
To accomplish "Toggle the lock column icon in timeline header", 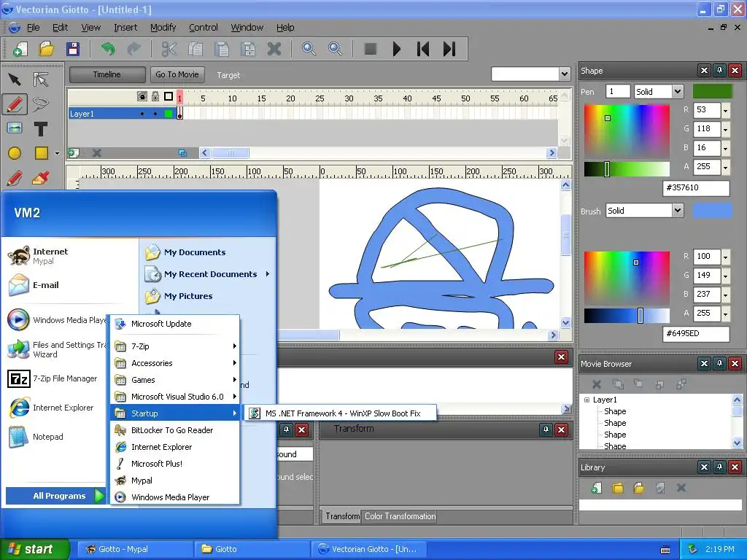I will (x=155, y=97).
